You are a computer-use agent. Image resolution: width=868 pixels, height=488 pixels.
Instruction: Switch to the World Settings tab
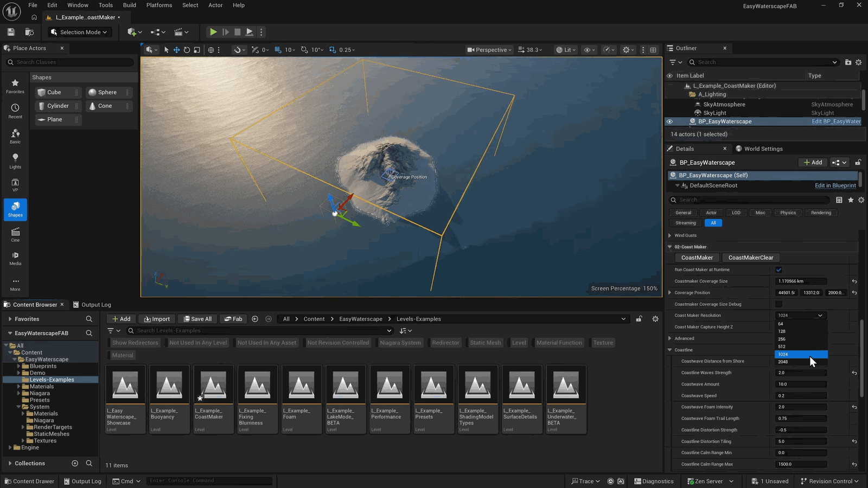point(759,149)
